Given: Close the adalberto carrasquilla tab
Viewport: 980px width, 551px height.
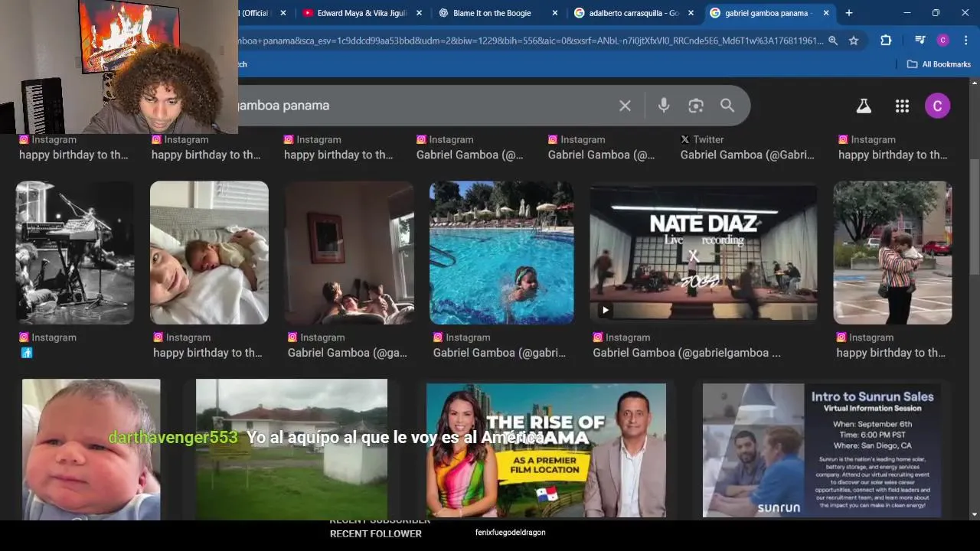Looking at the screenshot, I should [691, 13].
